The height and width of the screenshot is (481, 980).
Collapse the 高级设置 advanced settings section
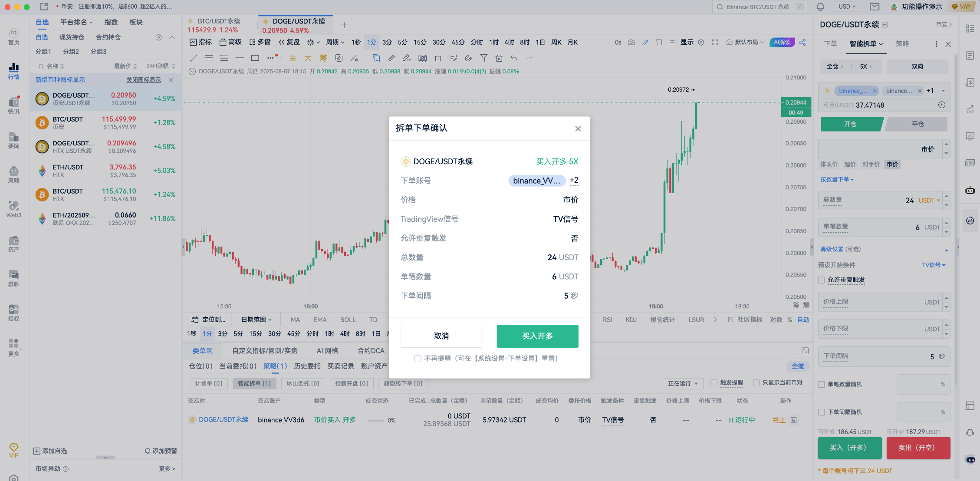(947, 250)
